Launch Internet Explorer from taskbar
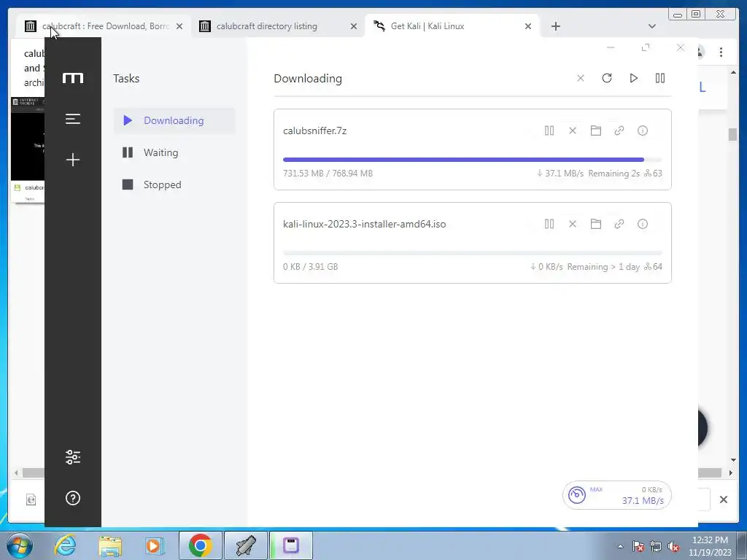This screenshot has height=560, width=747. 65,545
